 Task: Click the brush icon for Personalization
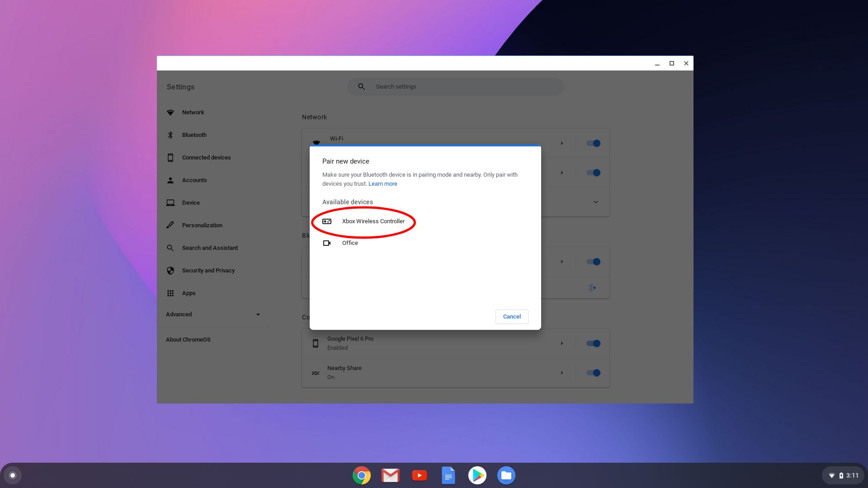[170, 225]
